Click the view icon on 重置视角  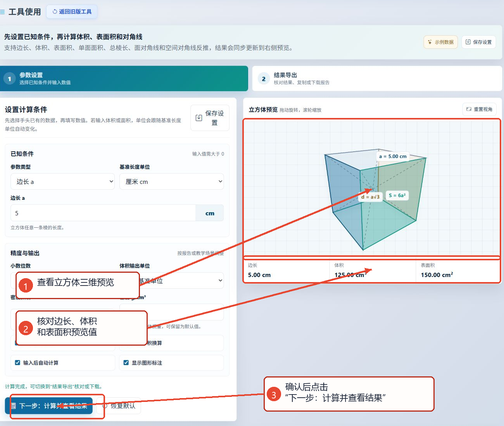coord(469,109)
